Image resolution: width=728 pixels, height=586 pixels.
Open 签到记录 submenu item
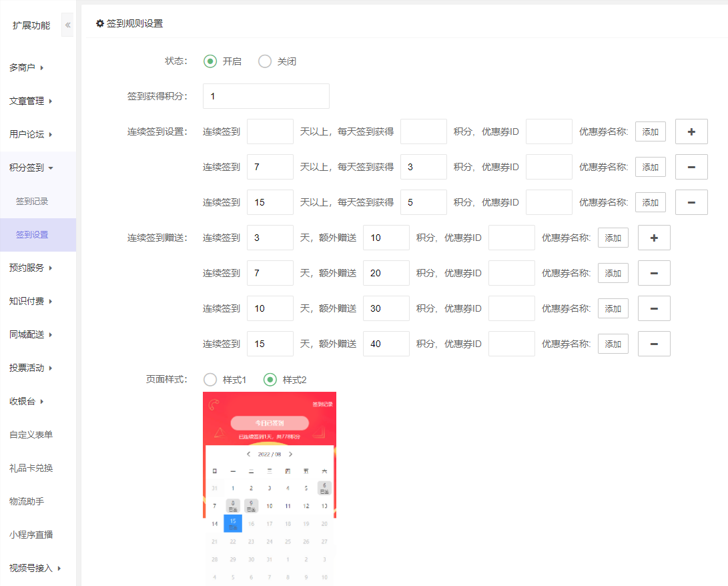(32, 201)
